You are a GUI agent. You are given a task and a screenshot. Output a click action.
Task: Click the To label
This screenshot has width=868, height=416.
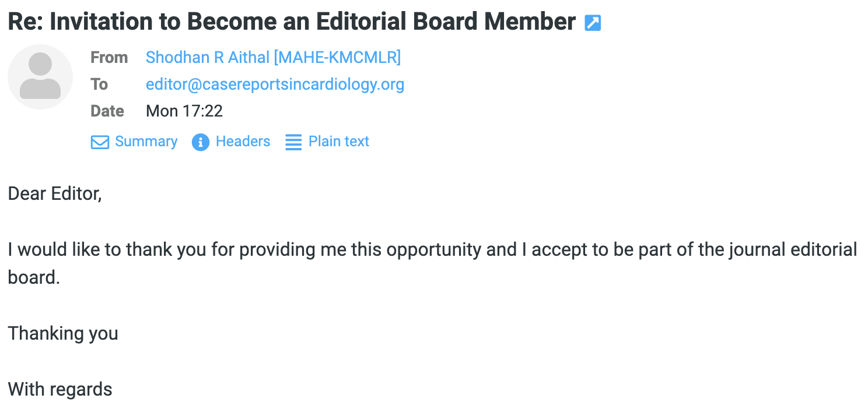click(x=99, y=84)
